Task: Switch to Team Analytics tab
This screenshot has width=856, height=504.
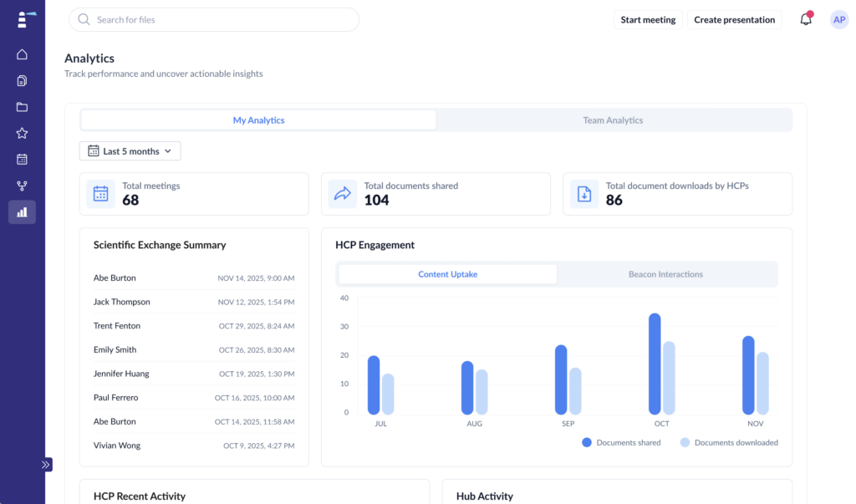Action: pos(613,120)
